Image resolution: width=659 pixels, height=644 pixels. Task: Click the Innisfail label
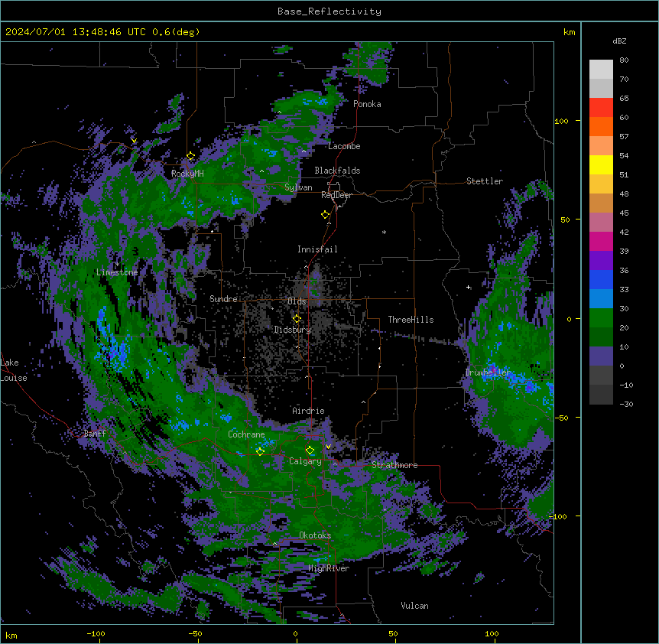[x=317, y=249]
